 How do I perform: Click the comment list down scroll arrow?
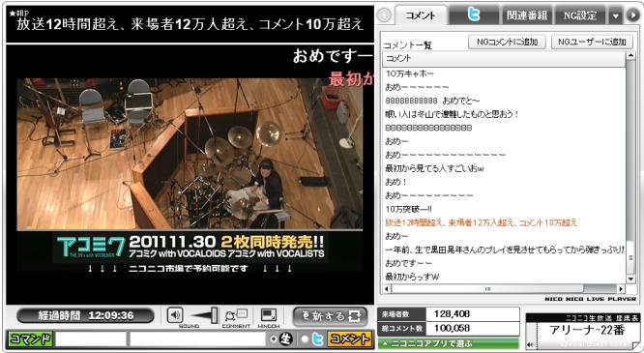630,279
